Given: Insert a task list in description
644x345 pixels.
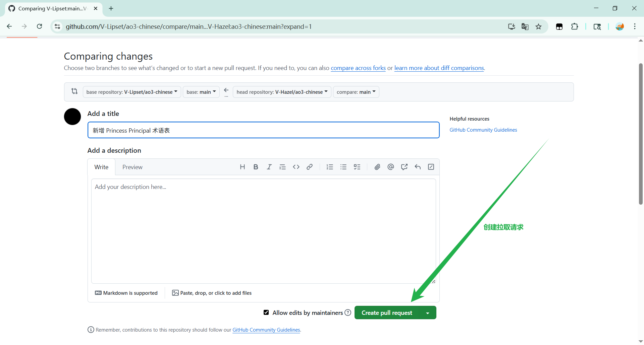Looking at the screenshot, I should pos(357,167).
